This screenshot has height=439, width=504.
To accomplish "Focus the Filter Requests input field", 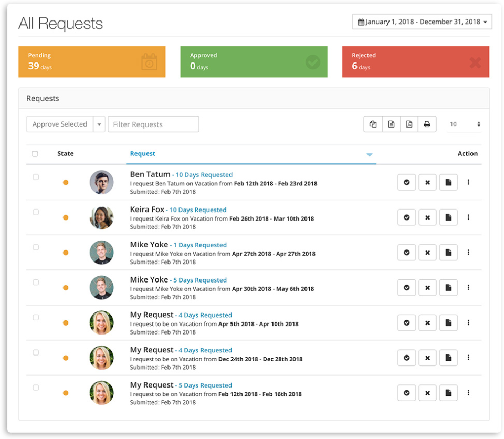I will [153, 124].
